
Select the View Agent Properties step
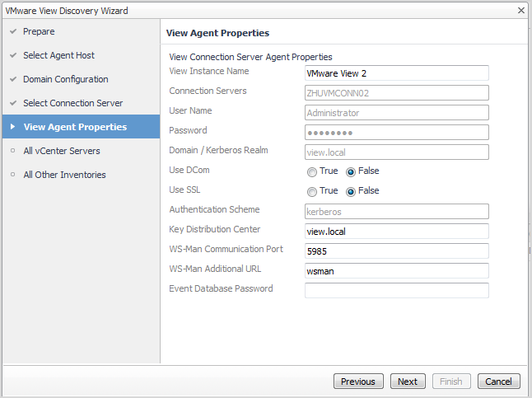[75, 127]
